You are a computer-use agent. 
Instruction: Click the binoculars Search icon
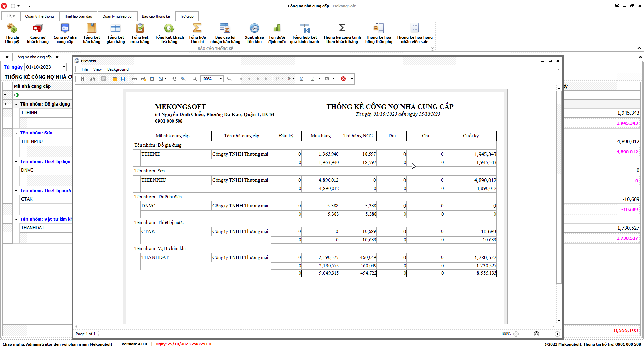(x=93, y=79)
